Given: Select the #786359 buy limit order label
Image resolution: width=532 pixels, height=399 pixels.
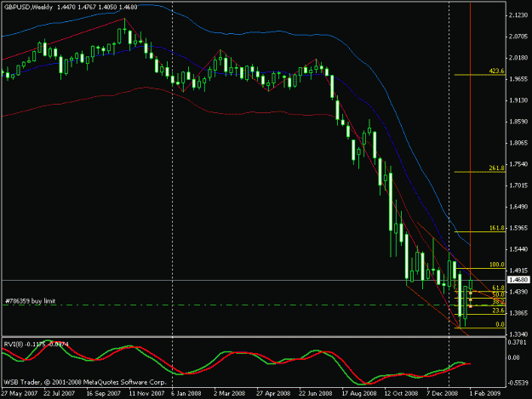Looking at the screenshot, I should [31, 300].
